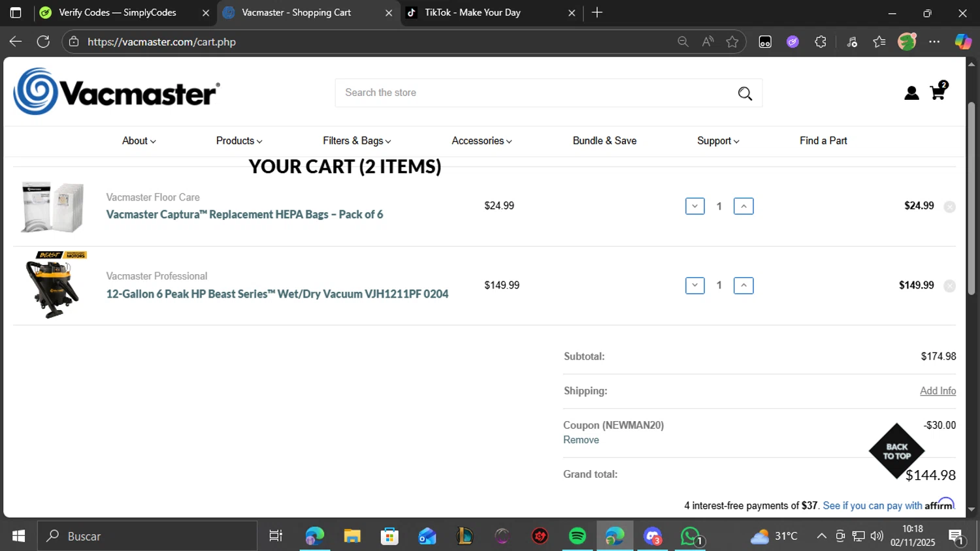Expand the Products menu
Image resolution: width=980 pixels, height=551 pixels.
pos(239,141)
